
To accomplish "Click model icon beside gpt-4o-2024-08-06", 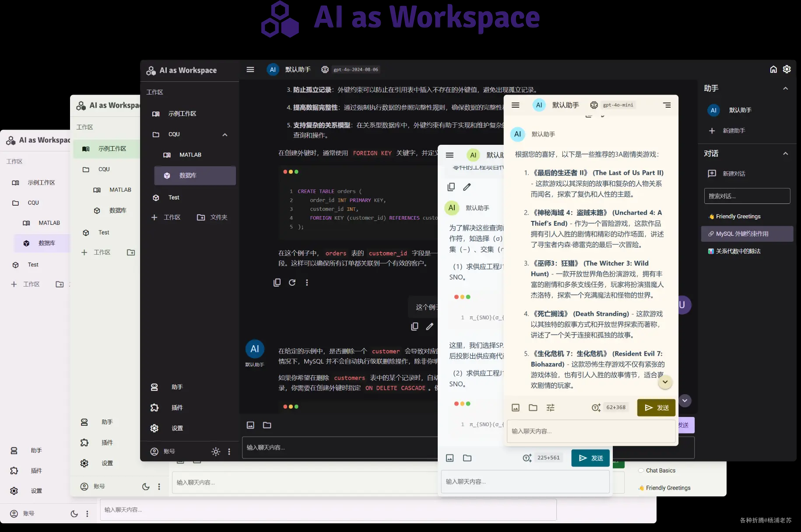I will 325,70.
